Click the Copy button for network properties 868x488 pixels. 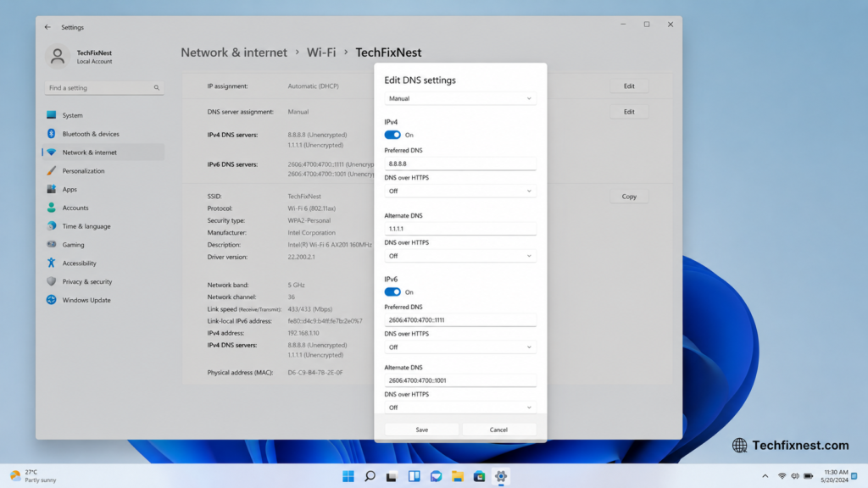[x=629, y=197]
